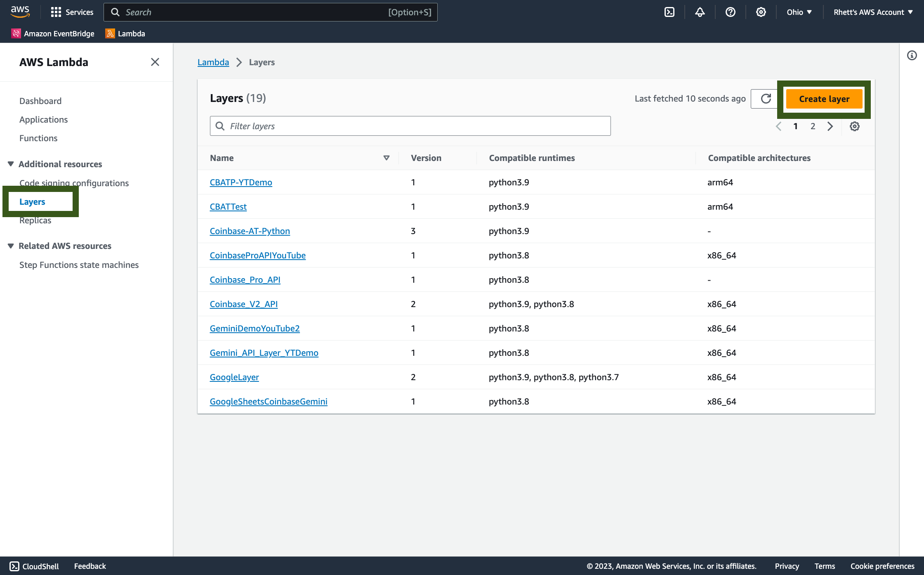The image size is (924, 575).
Task: Select the Layers menu item
Action: (32, 201)
